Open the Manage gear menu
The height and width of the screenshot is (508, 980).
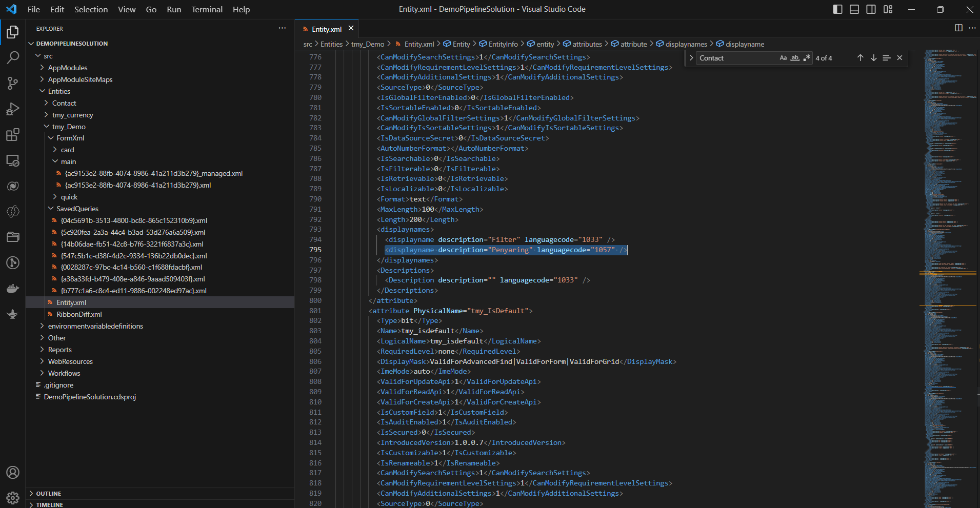13,497
